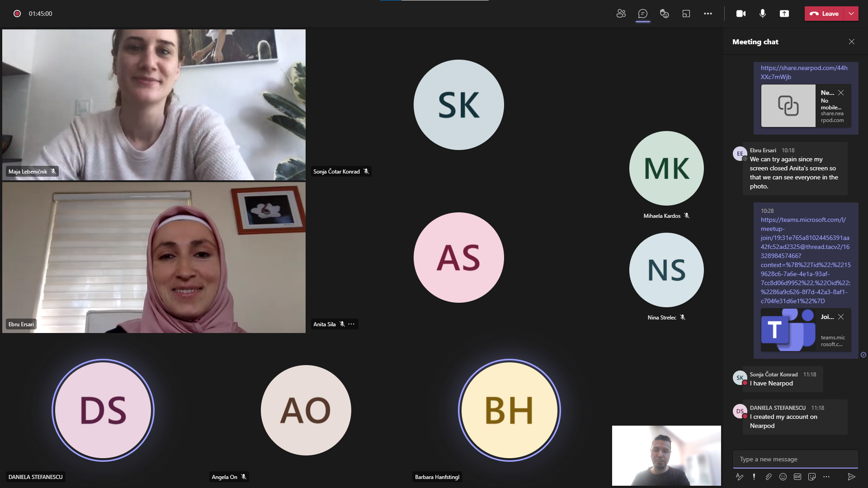Open the emoji picker
This screenshot has height=488, width=868.
point(783,477)
